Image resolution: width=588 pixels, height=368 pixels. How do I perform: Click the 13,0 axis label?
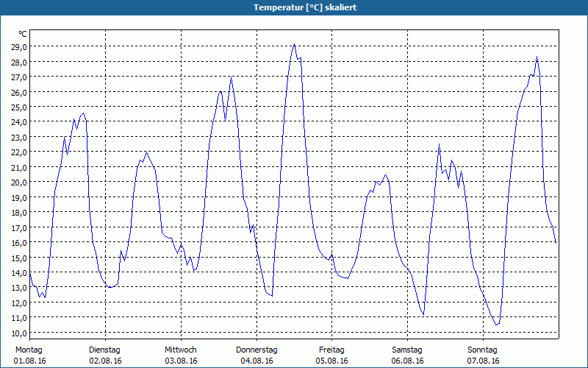pyautogui.click(x=19, y=288)
